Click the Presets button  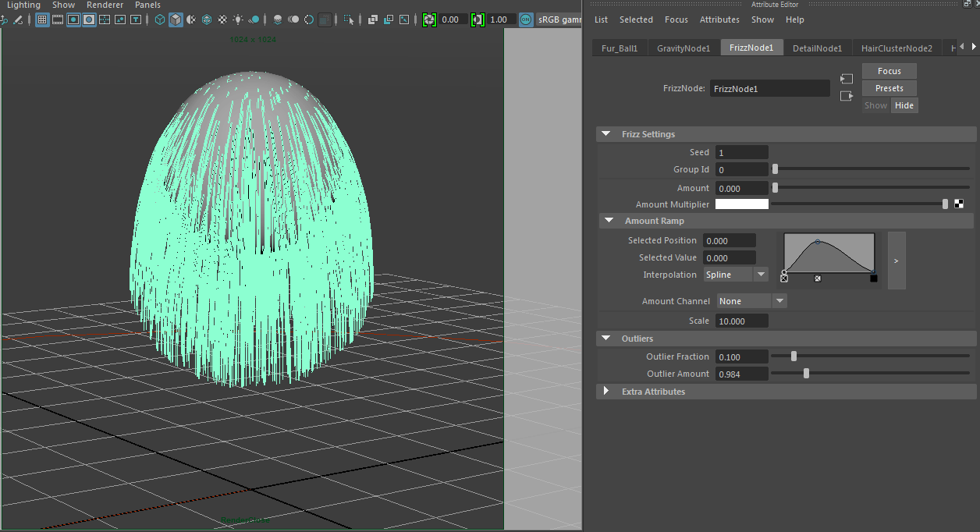889,88
